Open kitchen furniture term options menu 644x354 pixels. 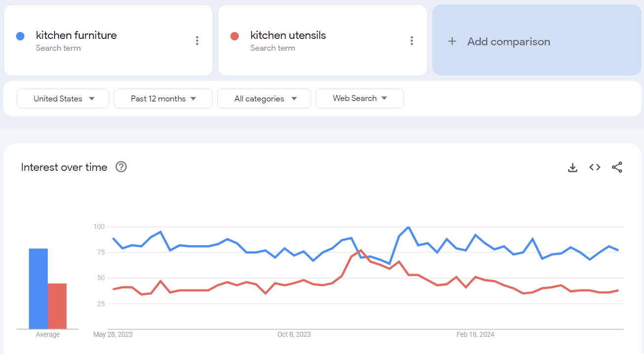click(197, 41)
